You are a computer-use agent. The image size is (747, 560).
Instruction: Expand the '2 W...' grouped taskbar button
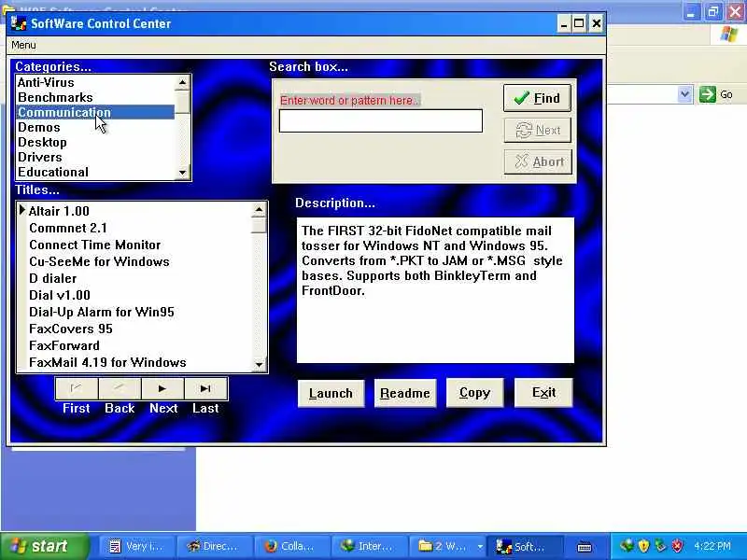pyautogui.click(x=448, y=546)
